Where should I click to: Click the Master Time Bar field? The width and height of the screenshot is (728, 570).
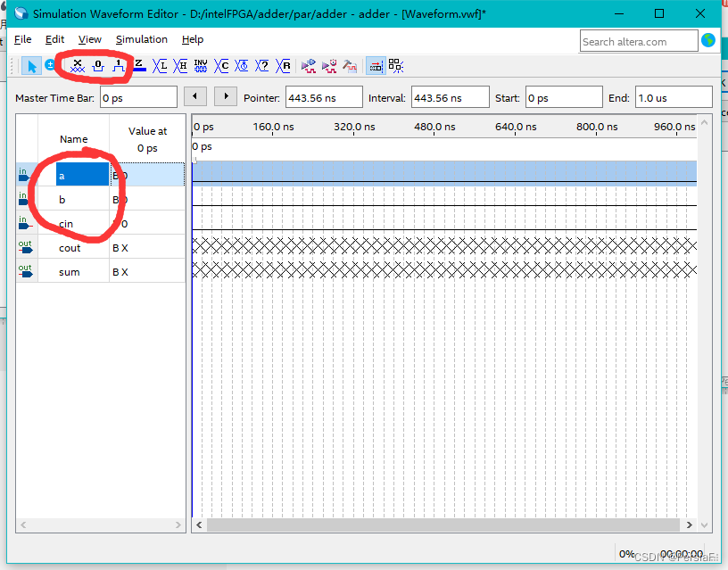pyautogui.click(x=138, y=97)
